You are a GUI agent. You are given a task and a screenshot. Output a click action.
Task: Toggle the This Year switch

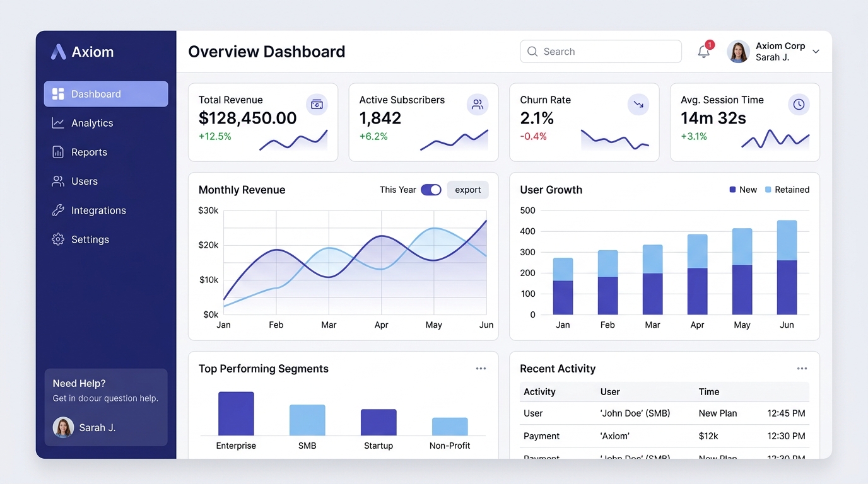coord(431,190)
